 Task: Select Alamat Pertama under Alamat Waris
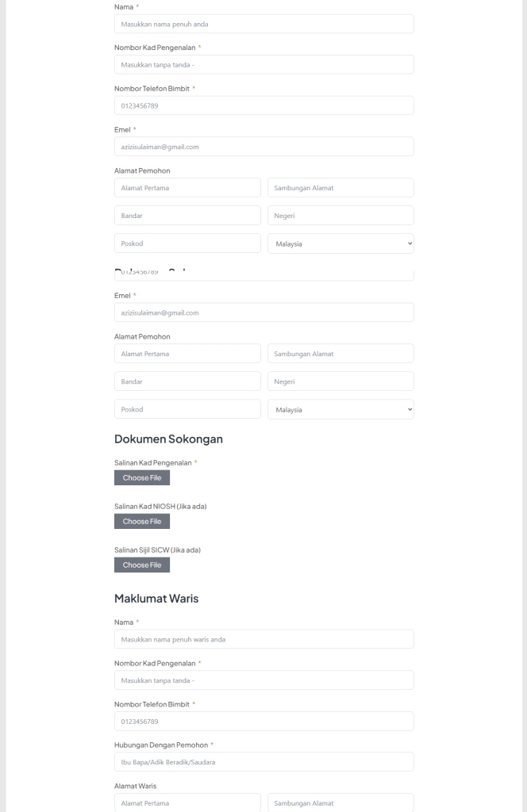point(187,802)
